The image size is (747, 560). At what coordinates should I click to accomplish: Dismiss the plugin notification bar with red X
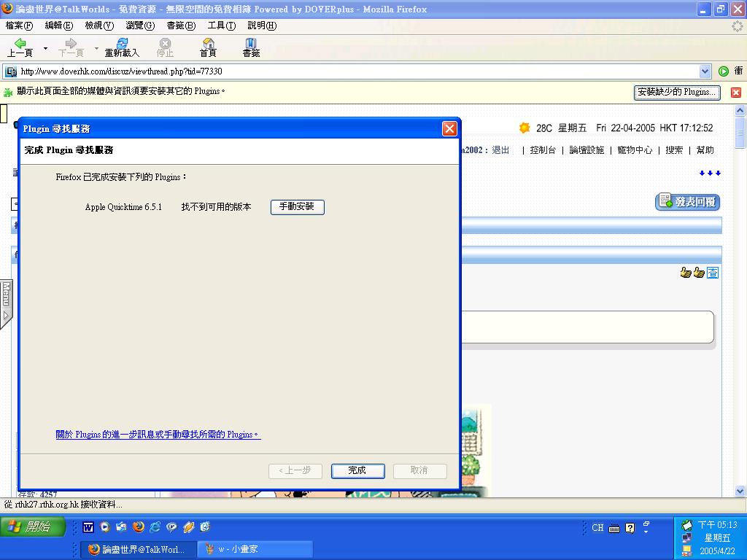(x=736, y=93)
